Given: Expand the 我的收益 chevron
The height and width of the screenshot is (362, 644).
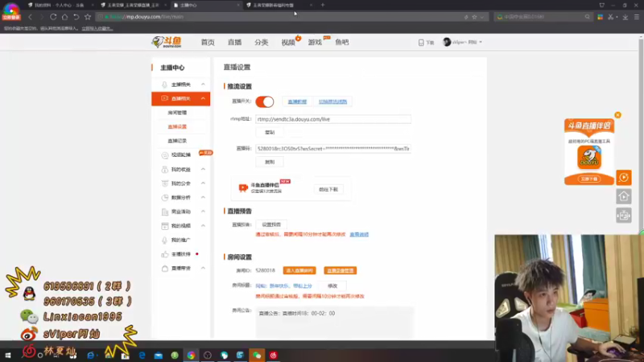Looking at the screenshot, I should click(203, 169).
